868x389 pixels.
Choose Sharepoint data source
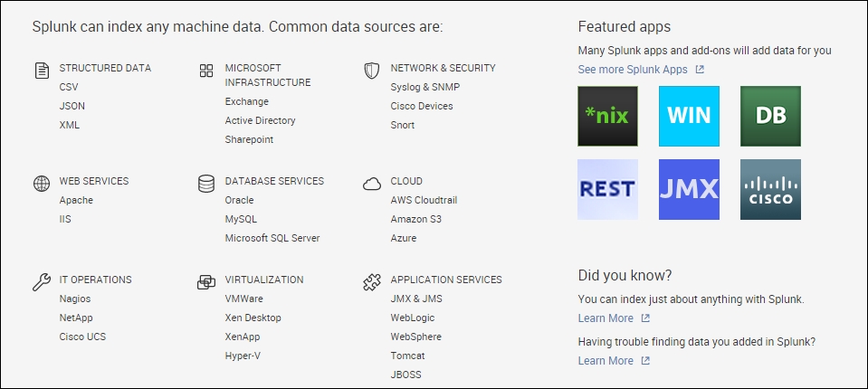249,139
